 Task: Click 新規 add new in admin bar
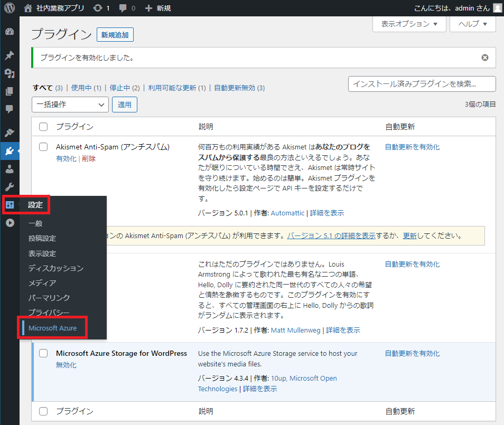click(158, 8)
